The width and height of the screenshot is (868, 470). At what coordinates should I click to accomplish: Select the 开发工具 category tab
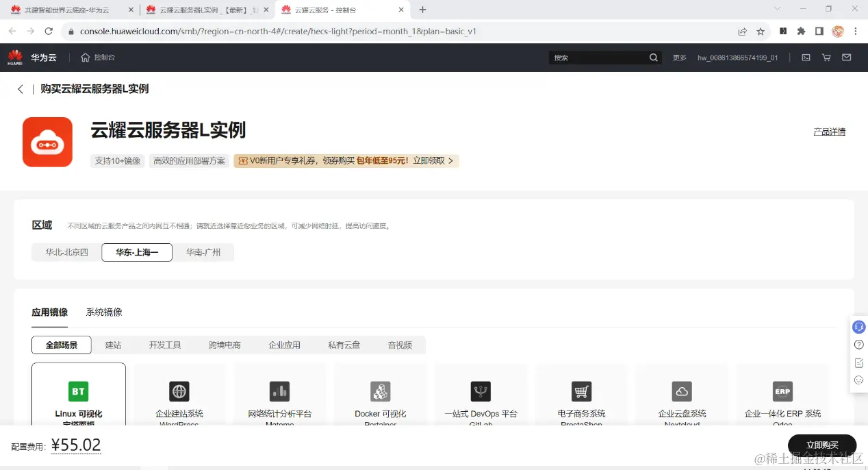tap(165, 345)
